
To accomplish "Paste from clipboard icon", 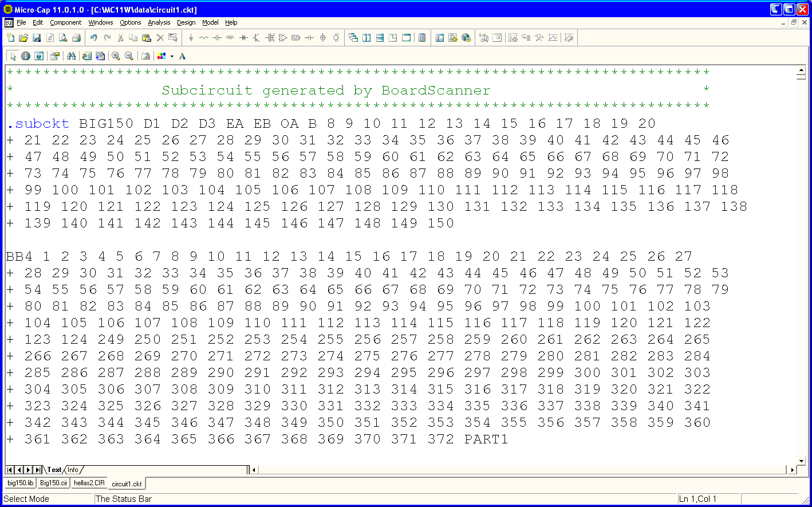I will tap(147, 38).
